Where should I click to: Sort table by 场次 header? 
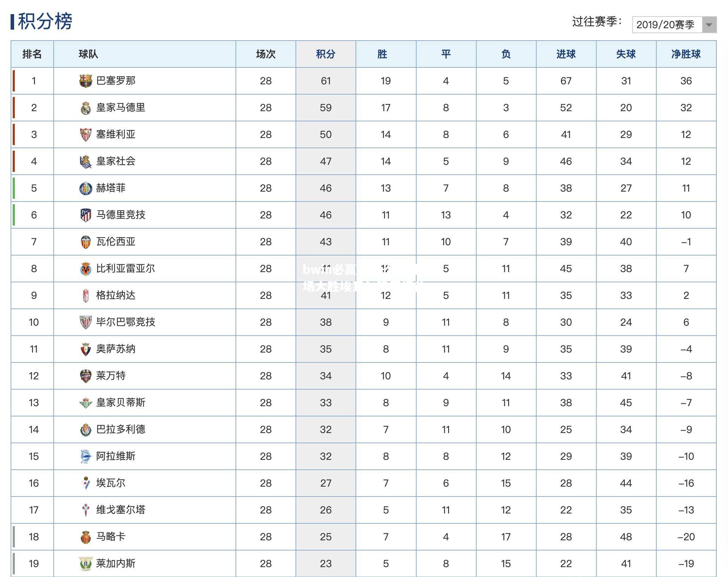pos(266,54)
